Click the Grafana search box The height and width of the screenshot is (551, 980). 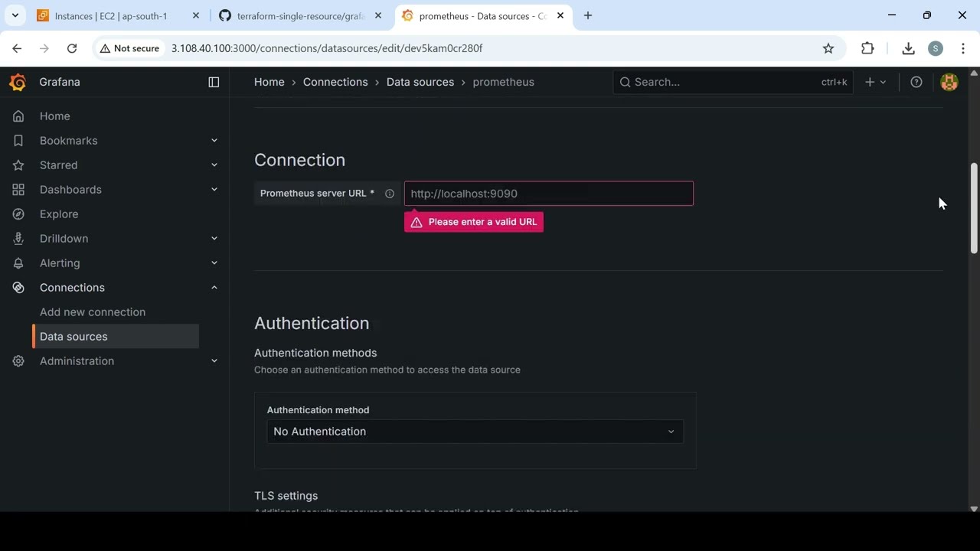(733, 82)
